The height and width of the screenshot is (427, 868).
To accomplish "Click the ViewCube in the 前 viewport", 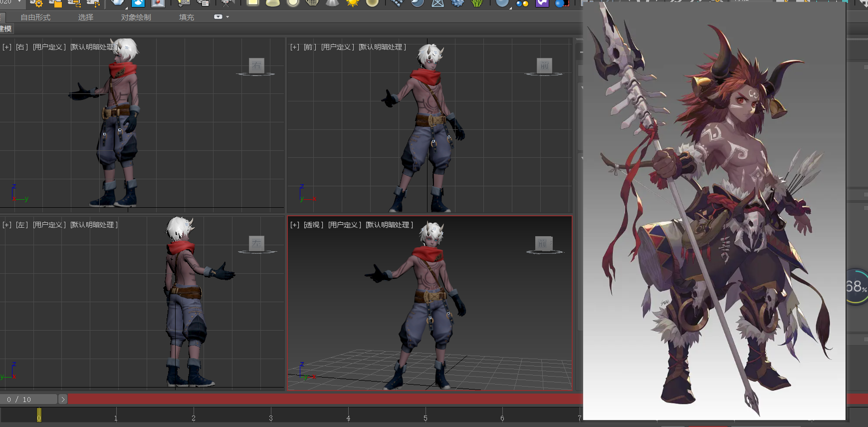I will (x=544, y=65).
